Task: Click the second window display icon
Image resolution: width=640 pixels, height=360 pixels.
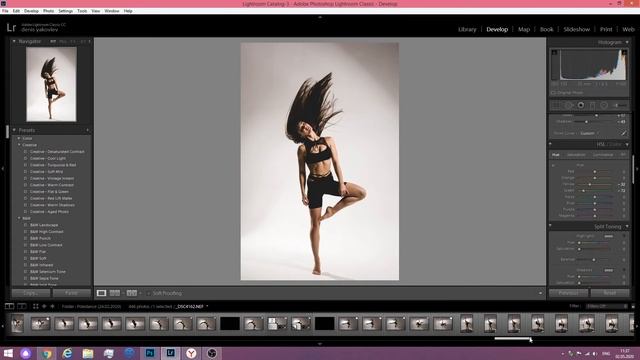Action: point(22,306)
